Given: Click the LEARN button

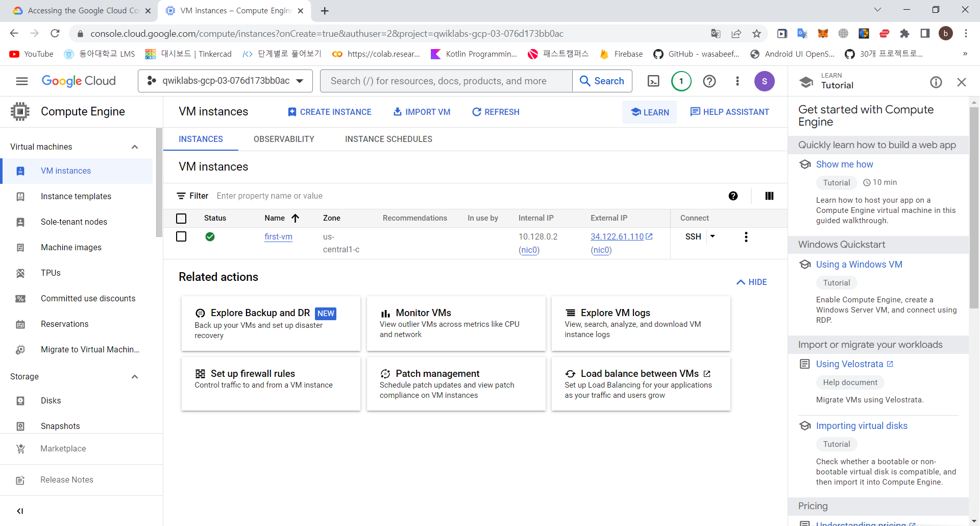Looking at the screenshot, I should (649, 112).
